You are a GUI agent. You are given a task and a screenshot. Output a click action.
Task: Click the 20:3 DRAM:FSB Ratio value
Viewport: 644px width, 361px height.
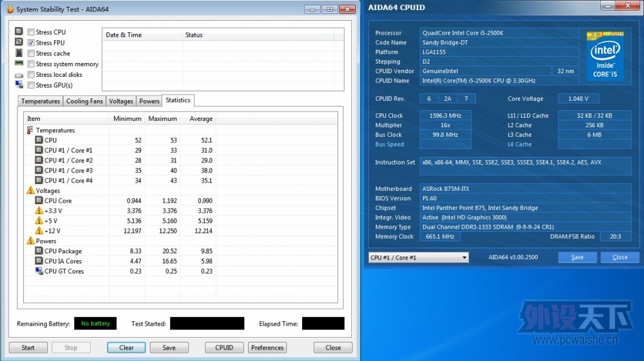click(x=615, y=236)
